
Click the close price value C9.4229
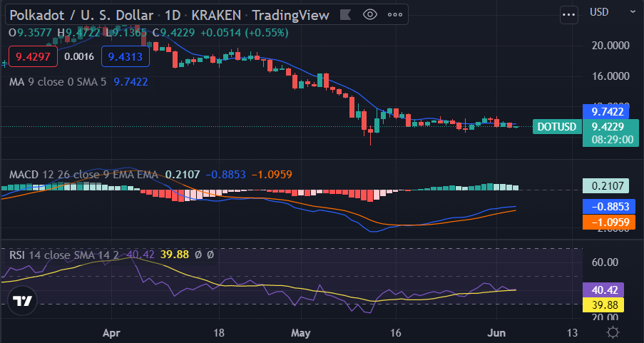point(174,33)
